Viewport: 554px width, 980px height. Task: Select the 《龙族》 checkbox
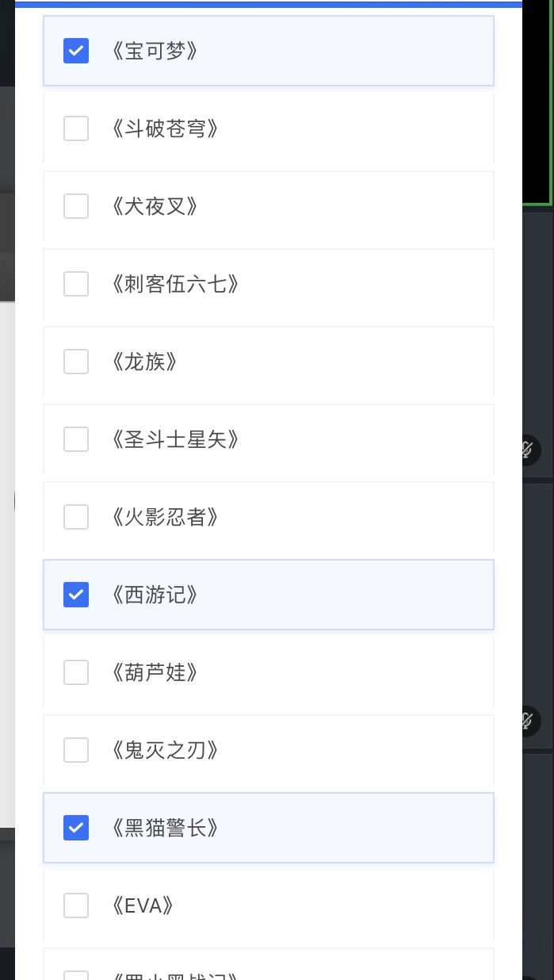tap(76, 362)
